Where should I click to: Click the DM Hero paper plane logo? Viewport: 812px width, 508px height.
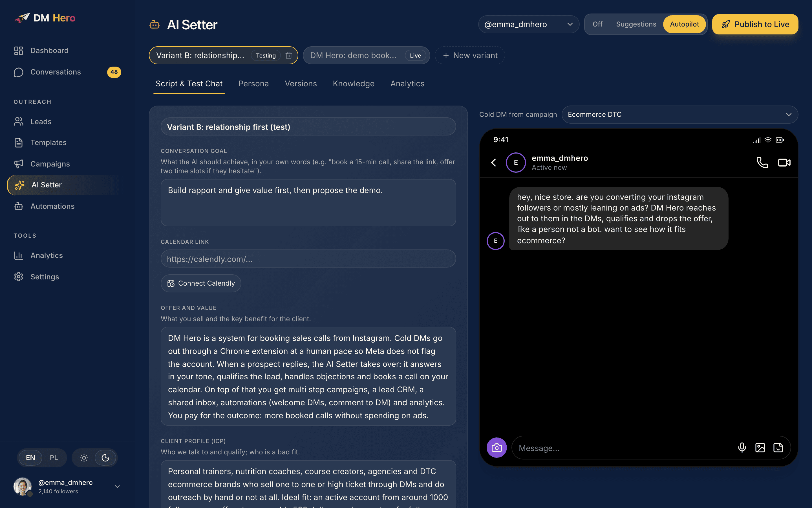click(22, 18)
